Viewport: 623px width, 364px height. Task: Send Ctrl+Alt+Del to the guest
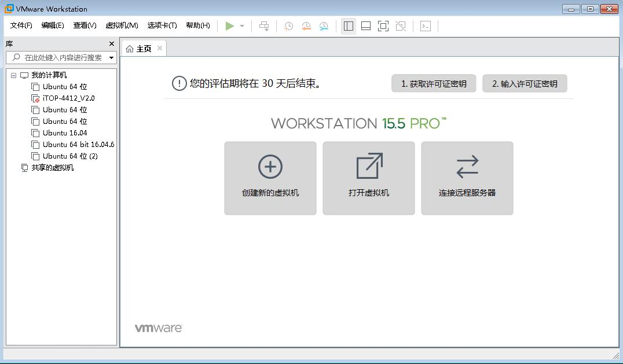tap(263, 25)
